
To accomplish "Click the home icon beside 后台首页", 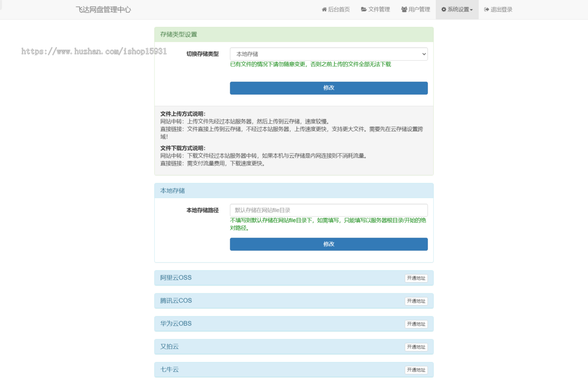I will [324, 10].
